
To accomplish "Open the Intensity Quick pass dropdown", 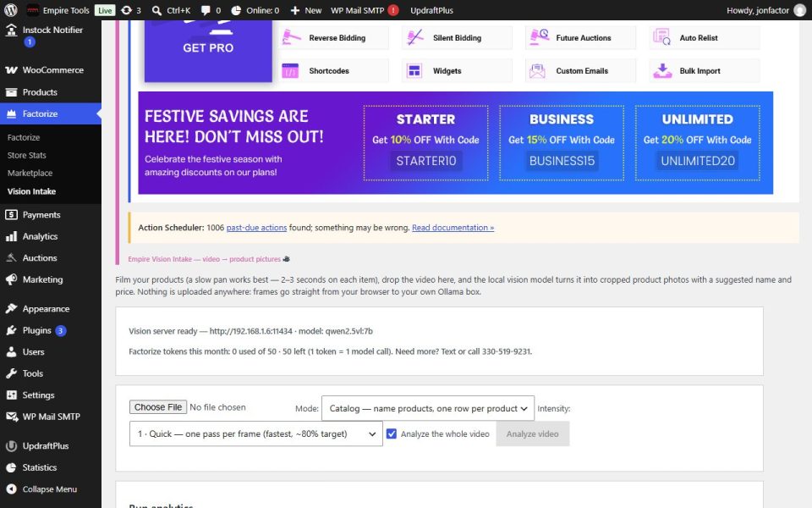I will pos(255,433).
